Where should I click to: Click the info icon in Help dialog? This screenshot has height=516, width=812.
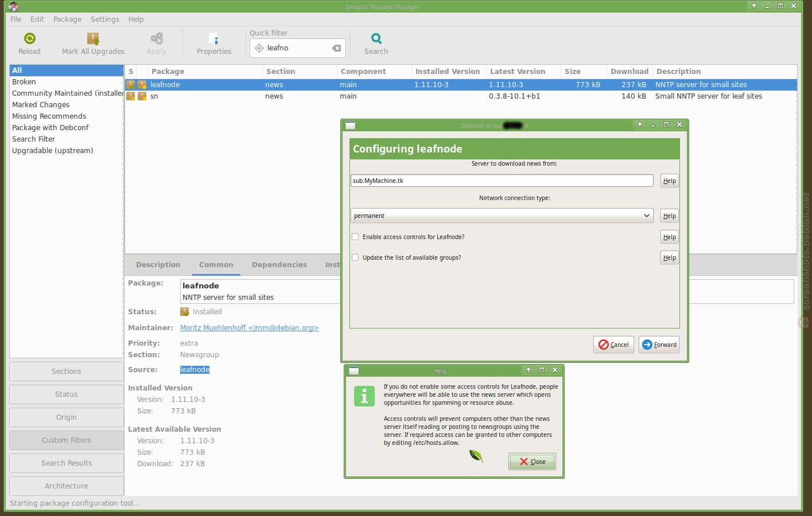(x=364, y=396)
